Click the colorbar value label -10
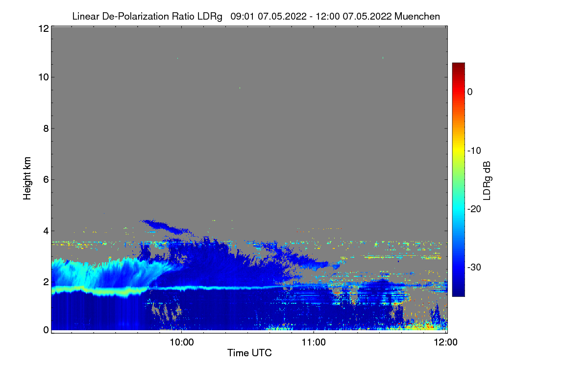The width and height of the screenshot is (588, 392). coord(473,150)
